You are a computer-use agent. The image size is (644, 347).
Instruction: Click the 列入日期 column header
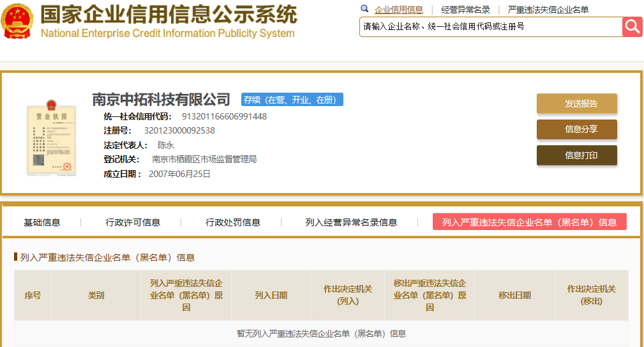click(271, 295)
